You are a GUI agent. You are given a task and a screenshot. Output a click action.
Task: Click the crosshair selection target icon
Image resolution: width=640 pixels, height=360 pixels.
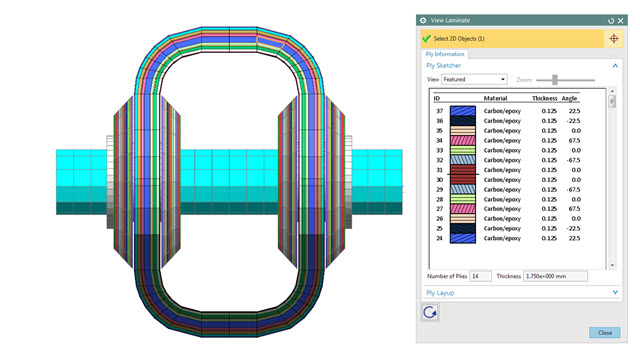click(614, 39)
